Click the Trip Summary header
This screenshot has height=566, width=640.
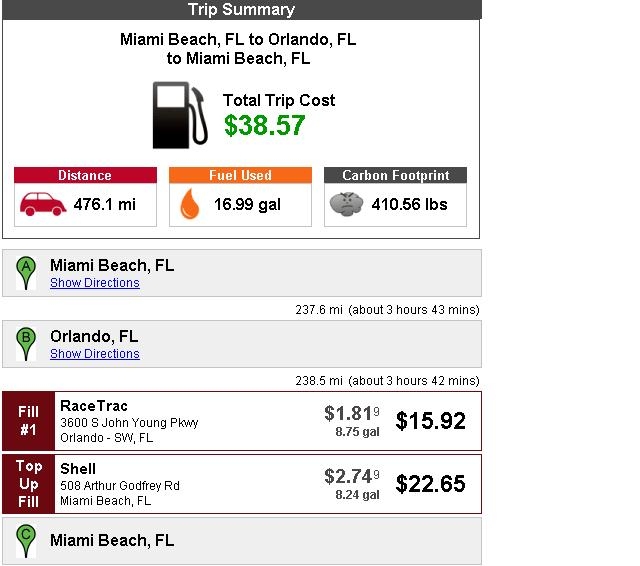[x=241, y=10]
